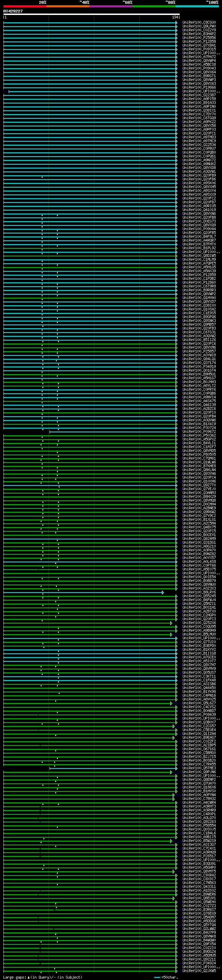222x980 pixels.
Task: Select the UniRef100_P09044 label
Action: click(x=199, y=229)
